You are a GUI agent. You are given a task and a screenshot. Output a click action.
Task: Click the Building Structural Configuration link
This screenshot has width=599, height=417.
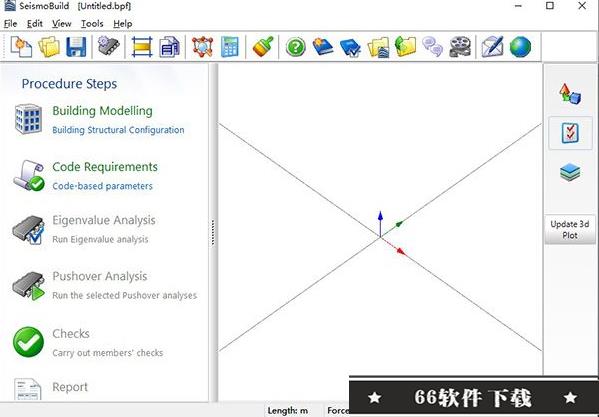(118, 130)
